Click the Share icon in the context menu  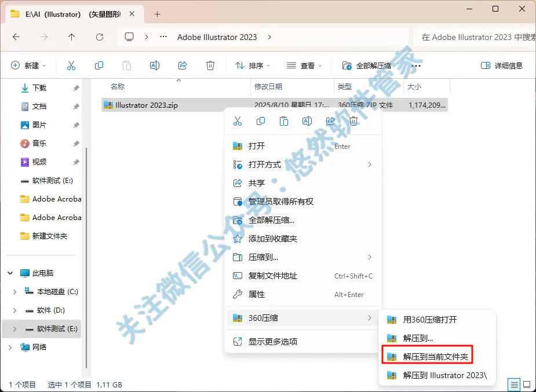(x=330, y=121)
